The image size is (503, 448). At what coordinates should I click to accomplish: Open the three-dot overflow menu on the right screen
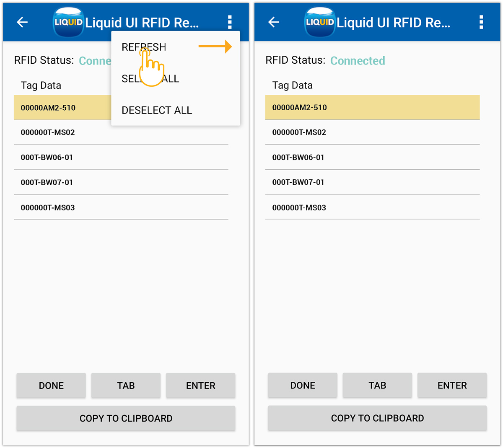(x=481, y=22)
